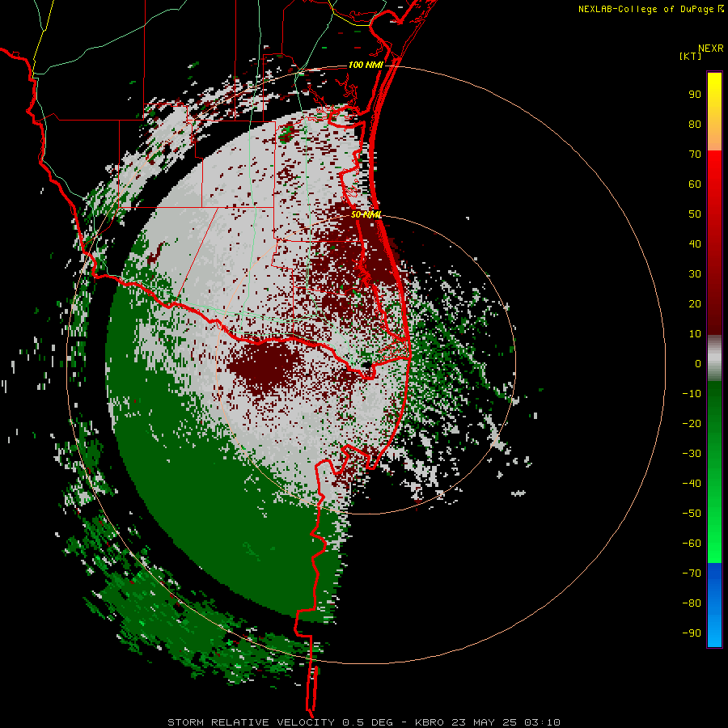Click the 80 value on the velocity scale
Screen dimensions: 728x728
click(695, 125)
